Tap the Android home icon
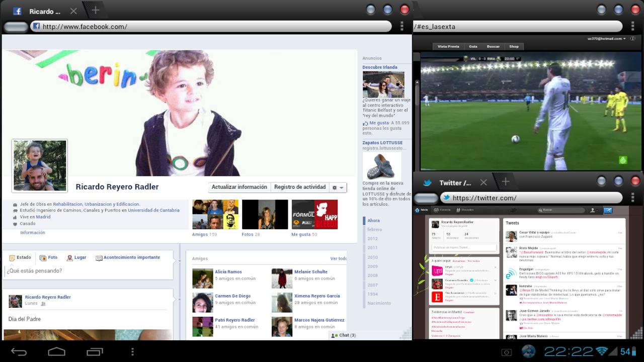 pos(56,351)
